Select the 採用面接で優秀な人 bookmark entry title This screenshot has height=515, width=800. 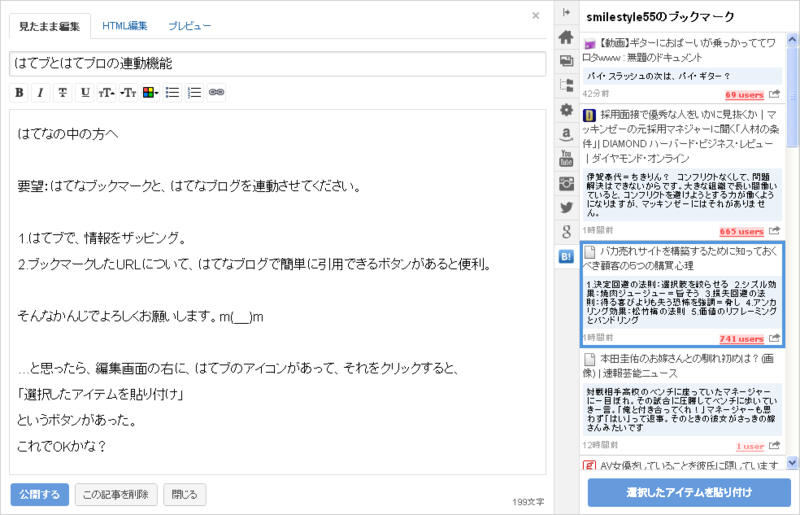point(681,136)
